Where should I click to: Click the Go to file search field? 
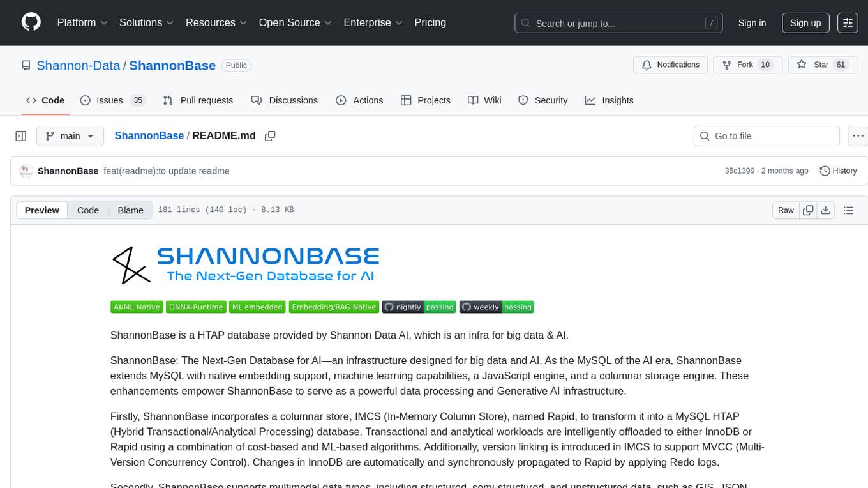pos(767,136)
